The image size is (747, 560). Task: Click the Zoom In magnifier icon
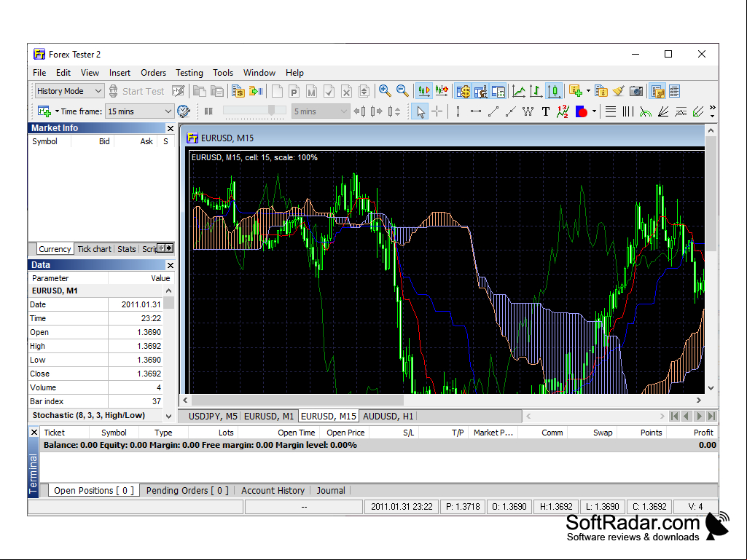(x=385, y=91)
